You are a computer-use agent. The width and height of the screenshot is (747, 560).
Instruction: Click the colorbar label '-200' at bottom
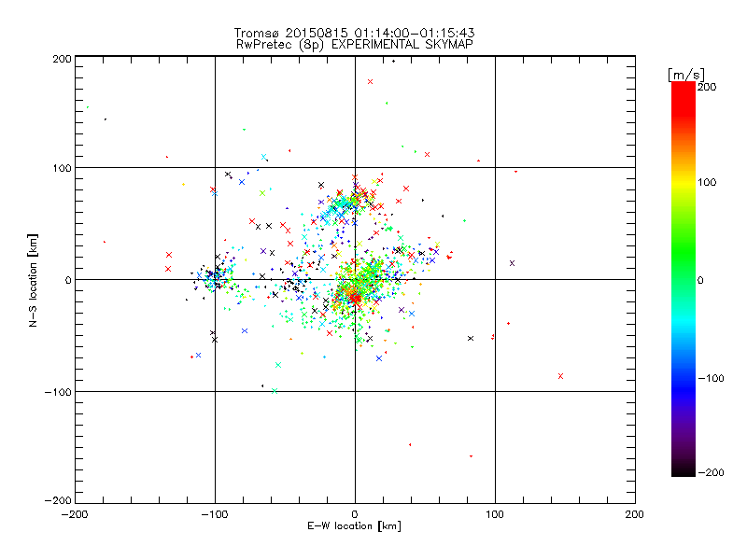711,472
